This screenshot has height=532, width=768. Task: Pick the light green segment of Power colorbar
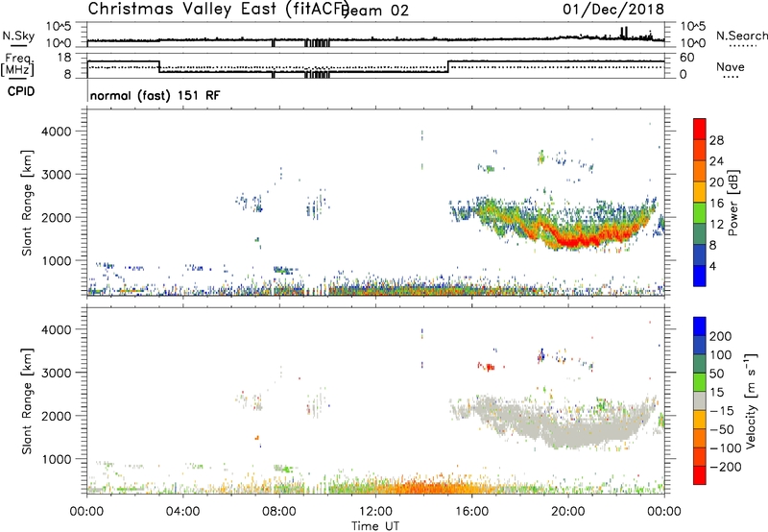click(700, 213)
